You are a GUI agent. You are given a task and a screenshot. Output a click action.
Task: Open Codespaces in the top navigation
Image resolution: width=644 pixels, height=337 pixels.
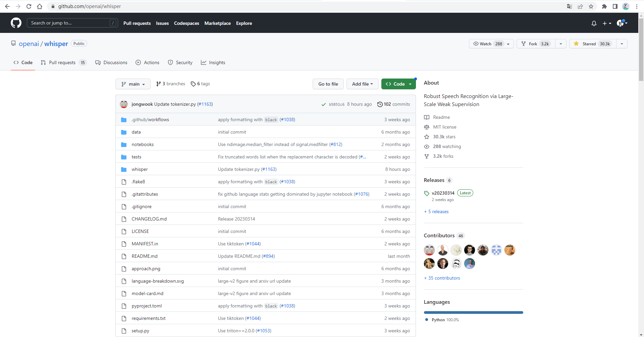coord(186,23)
